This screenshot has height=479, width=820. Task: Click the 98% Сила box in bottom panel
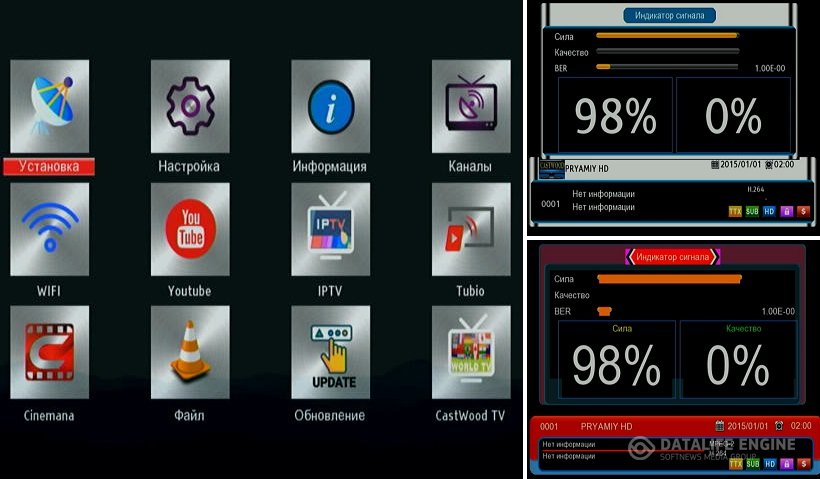point(617,359)
